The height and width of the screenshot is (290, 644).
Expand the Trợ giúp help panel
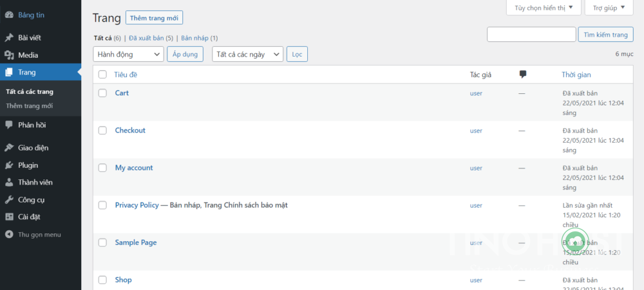[609, 7]
